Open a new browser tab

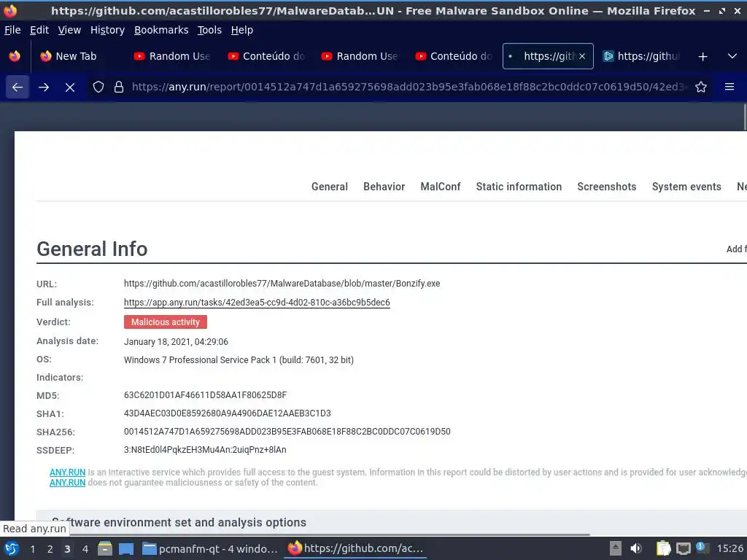tap(703, 56)
